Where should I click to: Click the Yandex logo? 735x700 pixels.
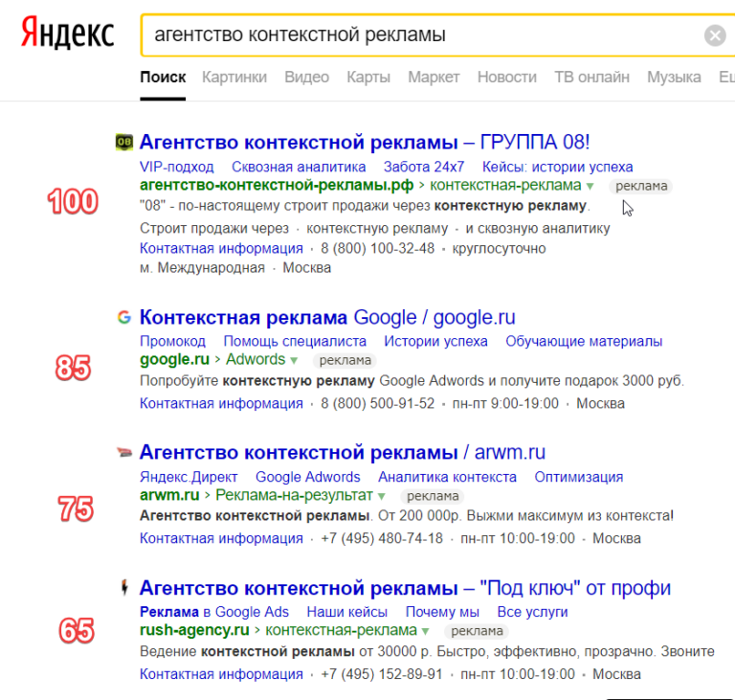click(x=68, y=34)
